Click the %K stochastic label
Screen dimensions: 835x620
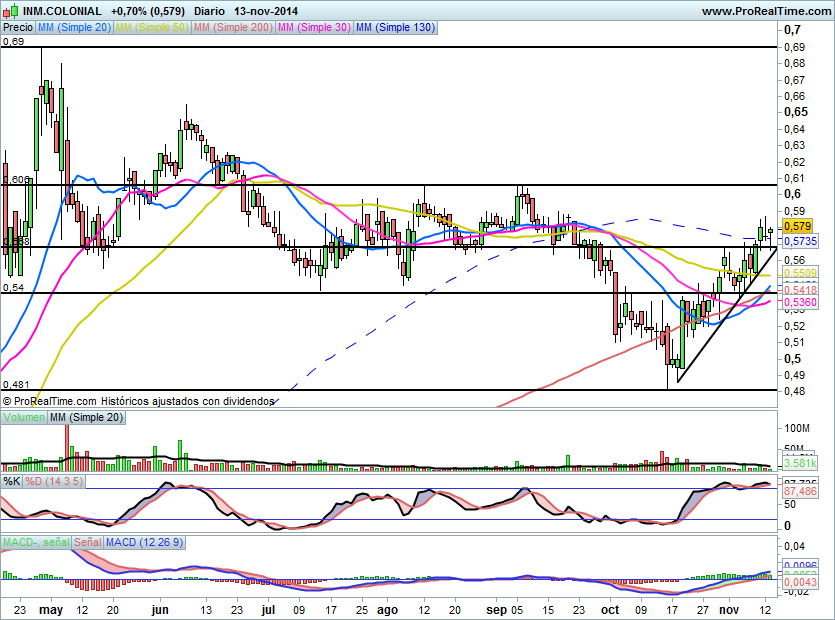(x=12, y=481)
